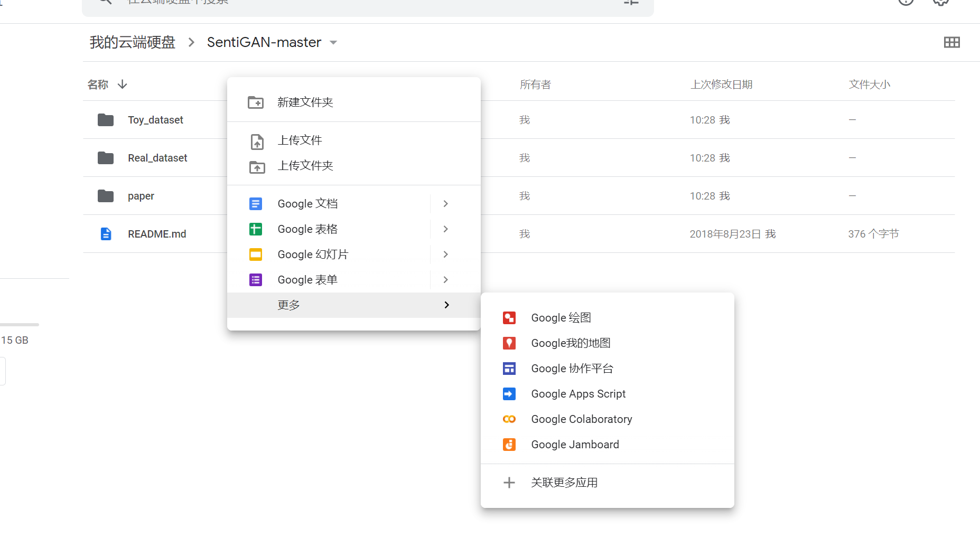Expand the SentiGAN-master breadcrumb dropdown
980x547 pixels.
tap(333, 42)
